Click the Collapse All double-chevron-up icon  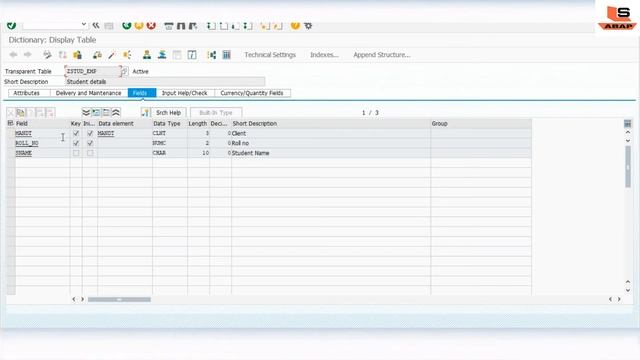[116, 113]
